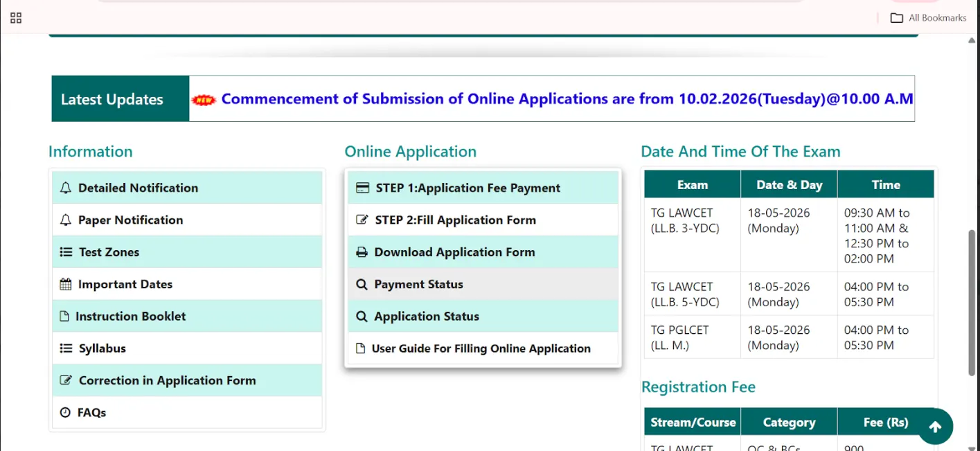
Task: Click the apps grid icon at top left
Action: (15, 18)
